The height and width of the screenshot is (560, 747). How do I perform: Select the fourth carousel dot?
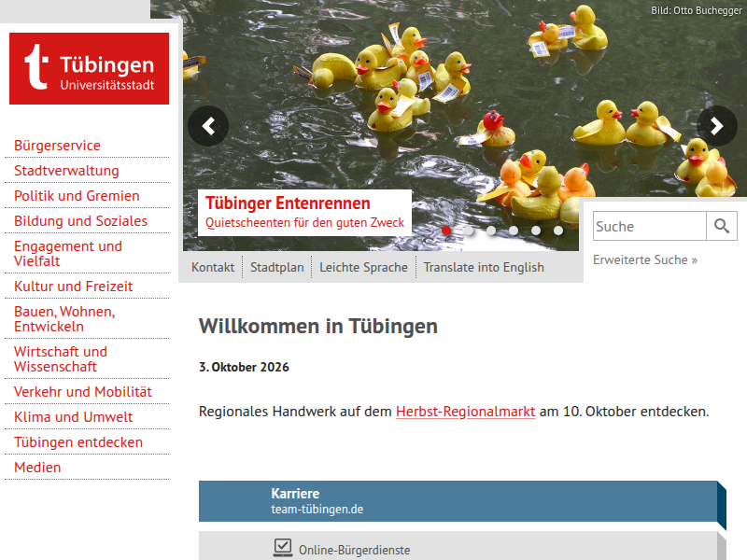click(x=514, y=231)
